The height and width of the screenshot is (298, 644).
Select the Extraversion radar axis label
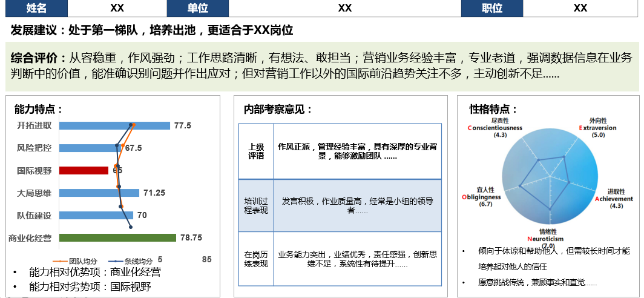[598, 128]
